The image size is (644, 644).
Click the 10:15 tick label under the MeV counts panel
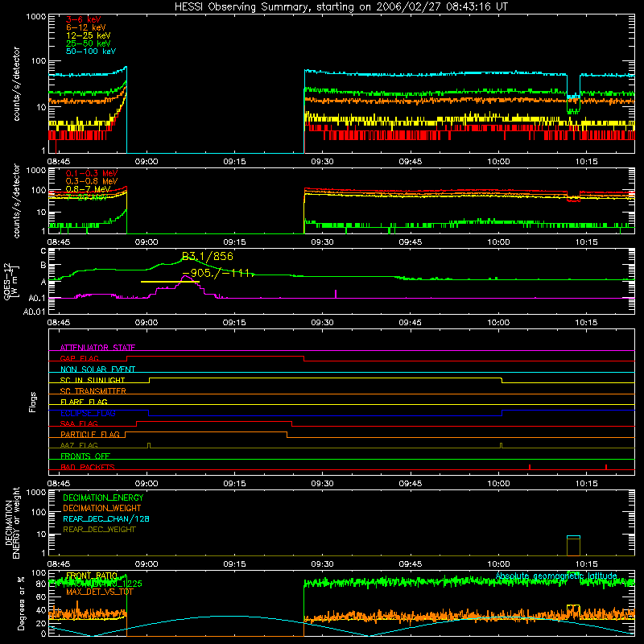586,242
